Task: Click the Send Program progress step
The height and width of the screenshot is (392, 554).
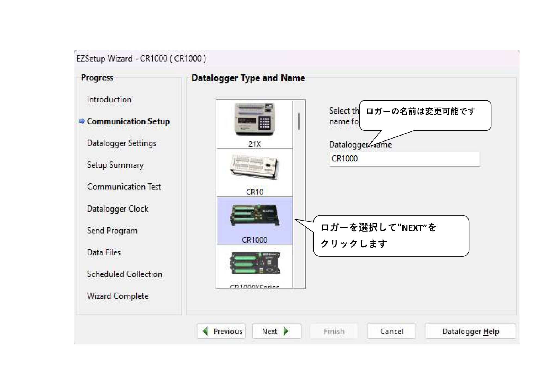Action: point(112,231)
